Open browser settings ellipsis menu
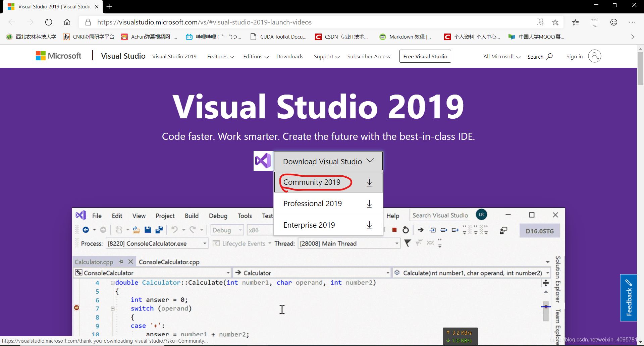This screenshot has width=644, height=346. (x=632, y=22)
